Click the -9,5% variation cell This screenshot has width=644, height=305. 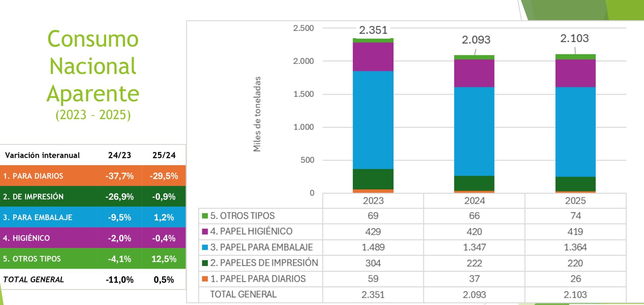click(119, 217)
